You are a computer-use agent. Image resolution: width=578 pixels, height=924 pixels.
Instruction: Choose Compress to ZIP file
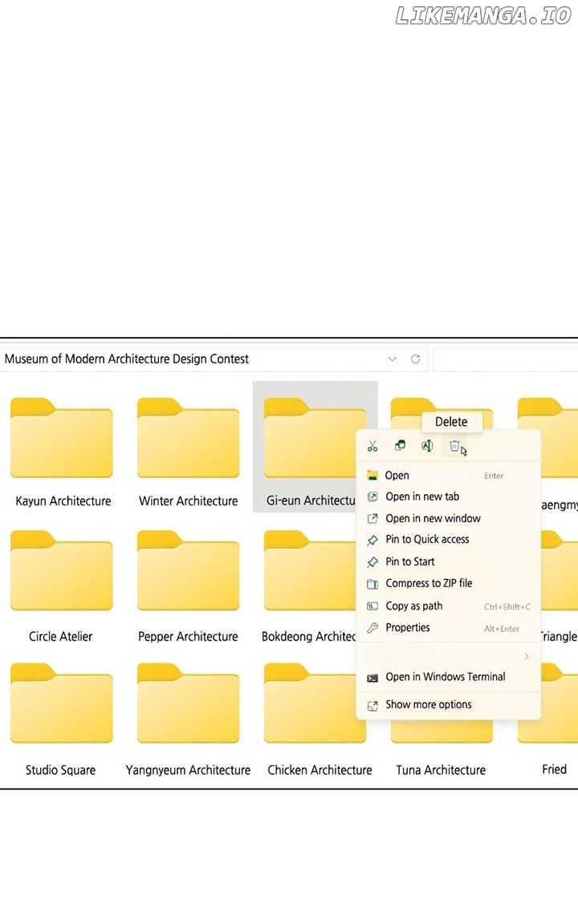(x=429, y=583)
